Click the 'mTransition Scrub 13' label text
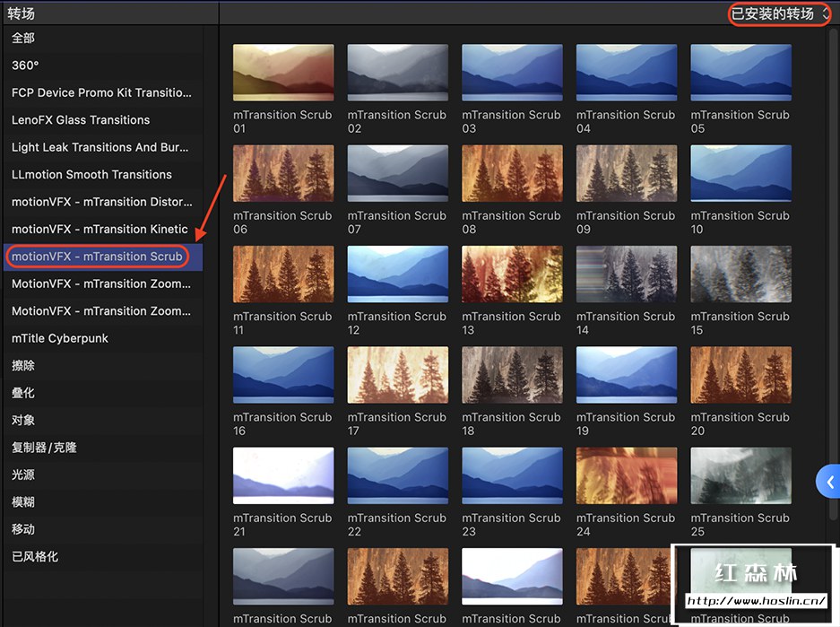 (511, 323)
